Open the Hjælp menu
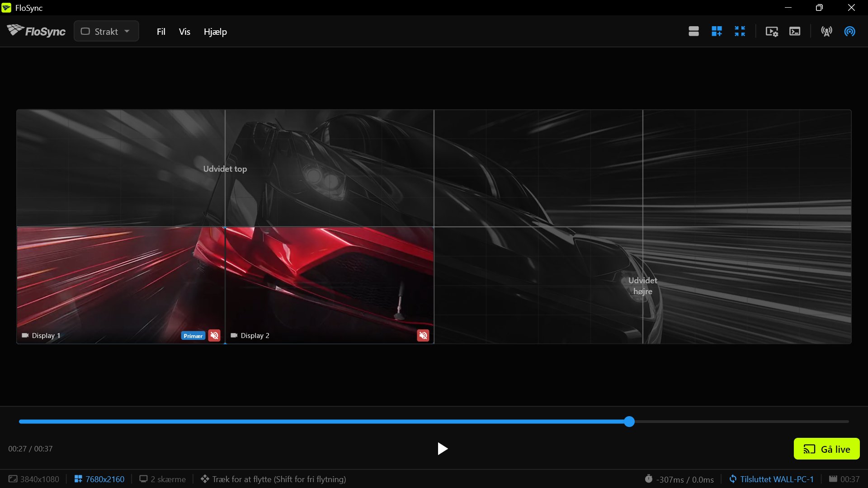The width and height of the screenshot is (868, 488). pos(215,32)
